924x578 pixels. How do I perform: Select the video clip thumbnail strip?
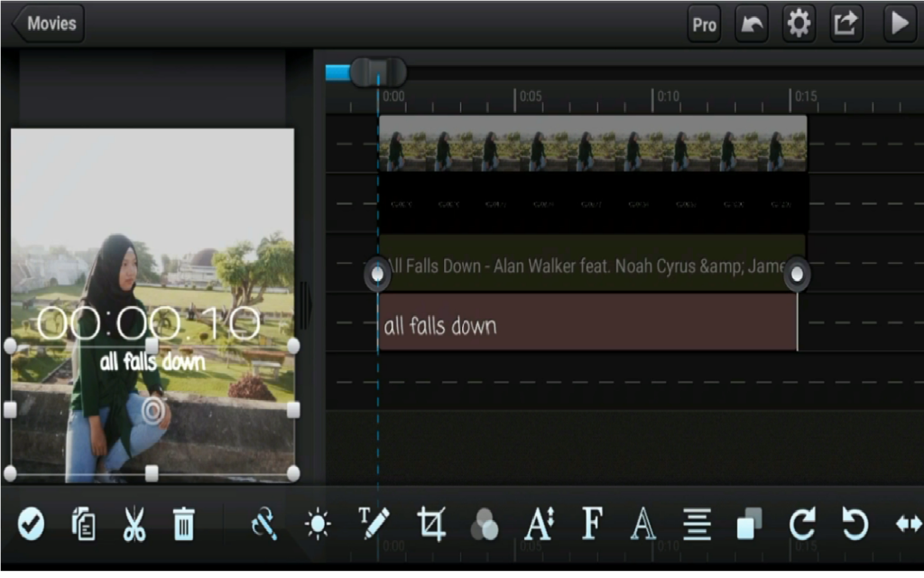coord(593,144)
